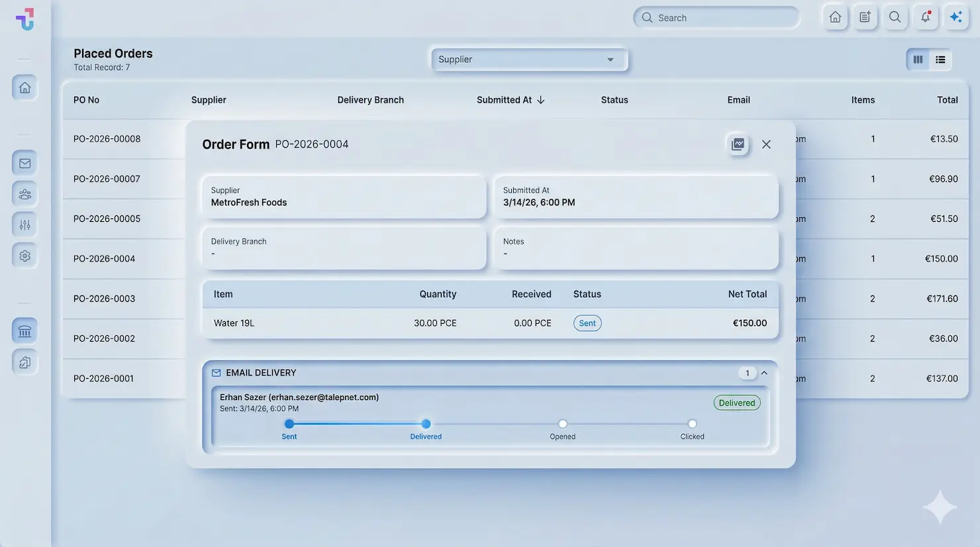Click the sliders adjustment icon in sidebar
This screenshot has height=547, width=980.
[x=24, y=225]
